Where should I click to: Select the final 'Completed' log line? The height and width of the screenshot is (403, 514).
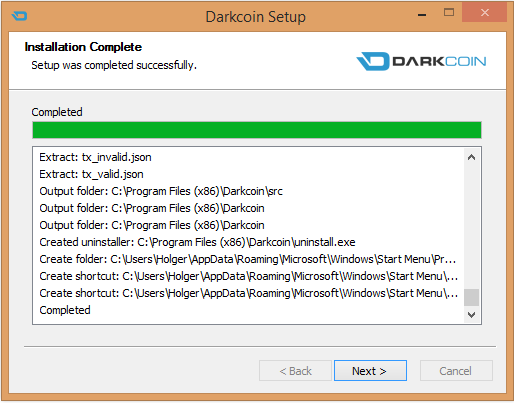click(65, 310)
